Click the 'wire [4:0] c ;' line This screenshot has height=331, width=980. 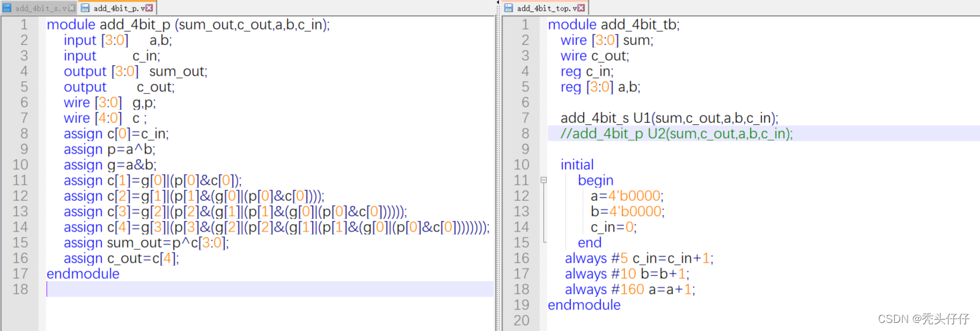[105, 117]
